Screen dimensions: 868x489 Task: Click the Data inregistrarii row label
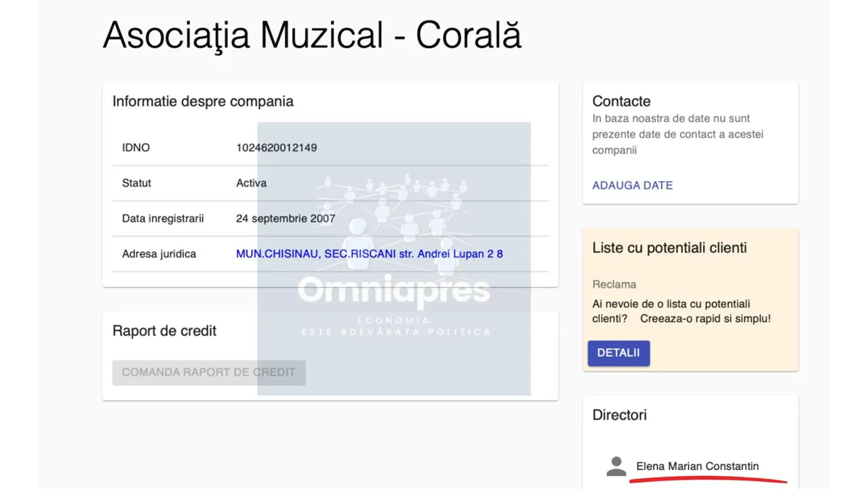(163, 218)
